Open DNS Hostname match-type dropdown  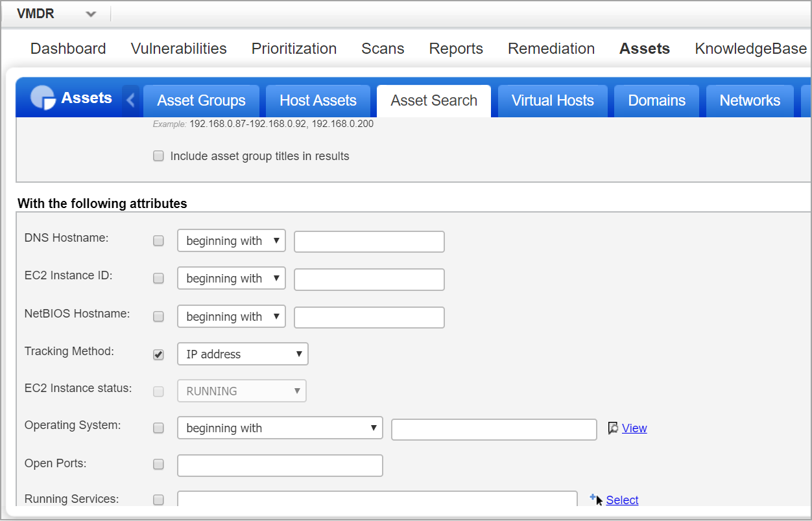pyautogui.click(x=232, y=241)
